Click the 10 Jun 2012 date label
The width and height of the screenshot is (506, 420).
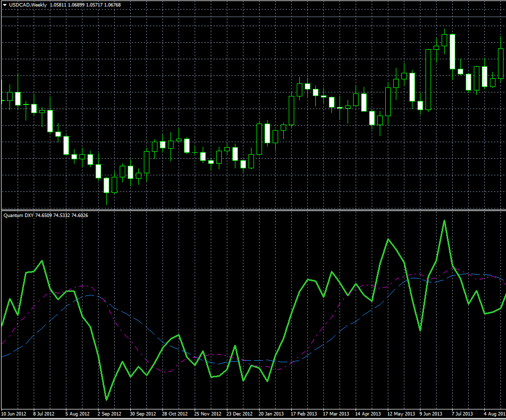click(x=14, y=414)
